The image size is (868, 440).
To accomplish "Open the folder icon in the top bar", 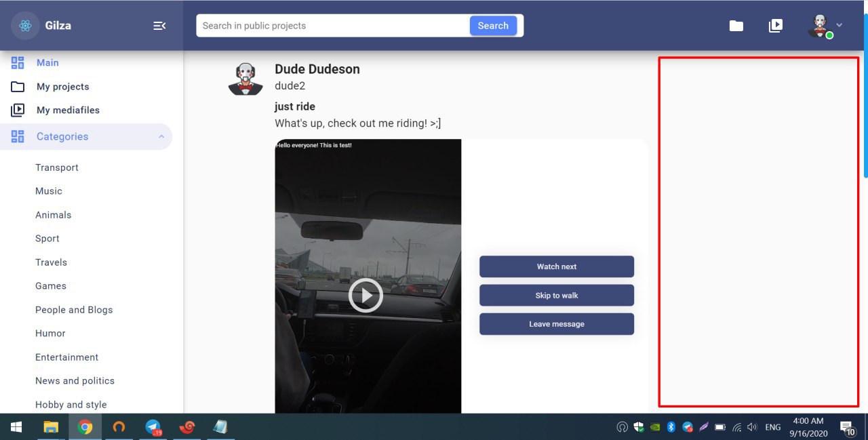I will (x=736, y=26).
